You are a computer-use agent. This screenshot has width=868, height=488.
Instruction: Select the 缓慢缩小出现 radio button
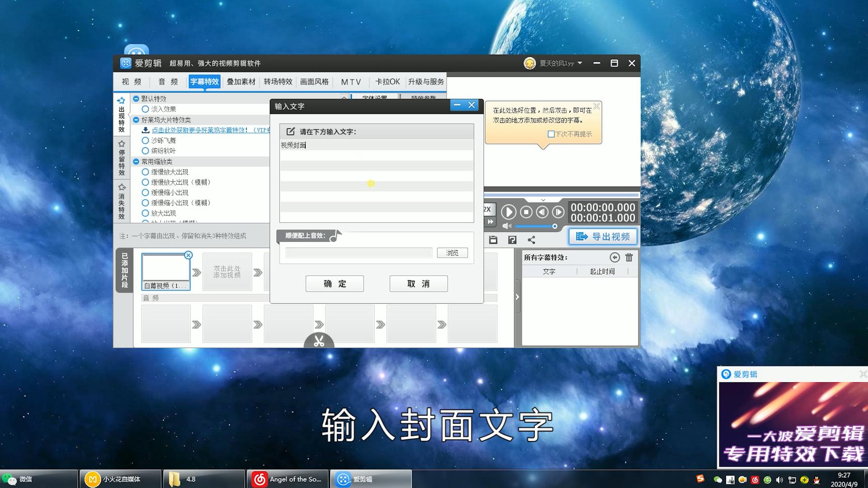click(x=145, y=192)
